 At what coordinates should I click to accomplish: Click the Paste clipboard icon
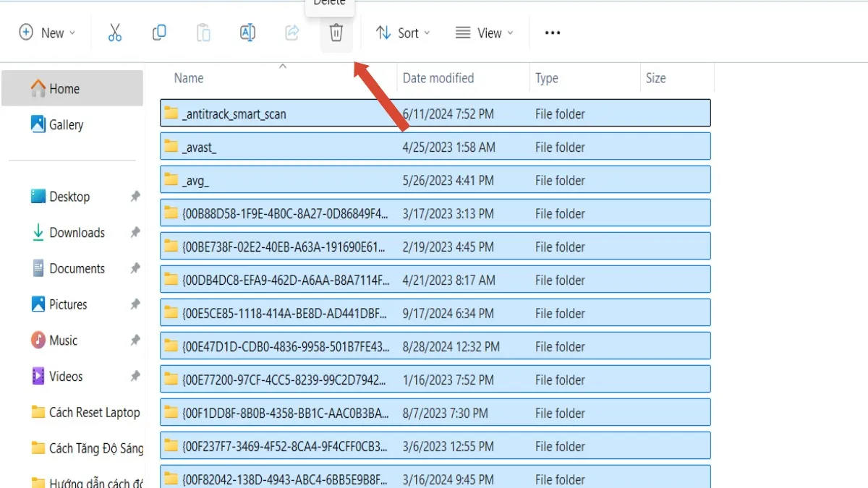[x=203, y=33]
